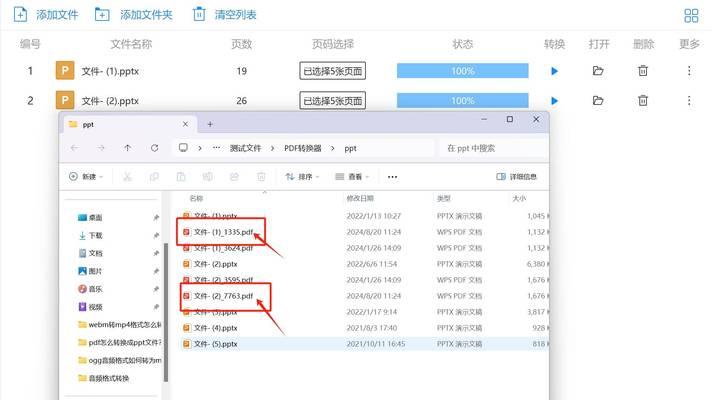
Task: Expand chevron after PDF转换器 breadcrumb
Action: tap(333, 148)
